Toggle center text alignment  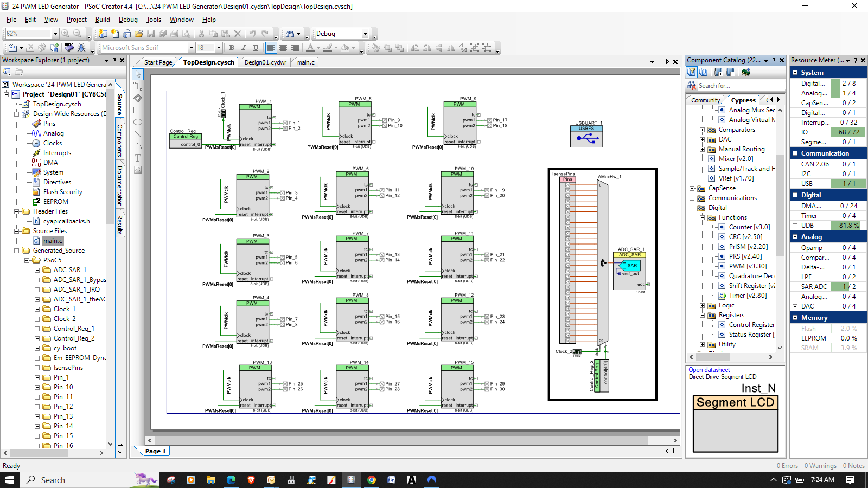click(x=283, y=48)
